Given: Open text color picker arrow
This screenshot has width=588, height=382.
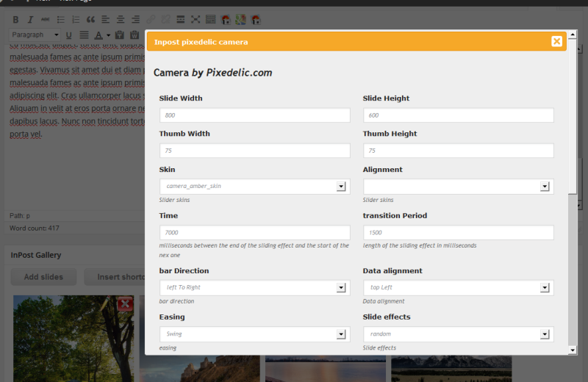Looking at the screenshot, I should coord(108,35).
